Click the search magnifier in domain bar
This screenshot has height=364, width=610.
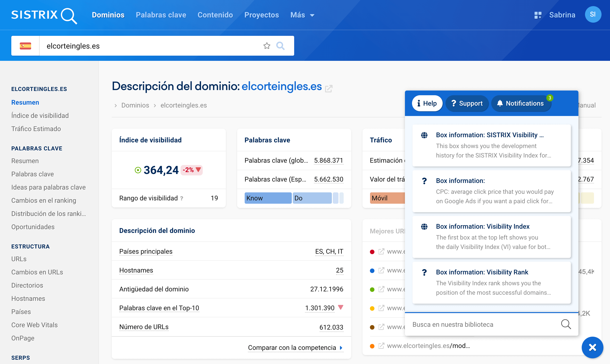pos(280,46)
